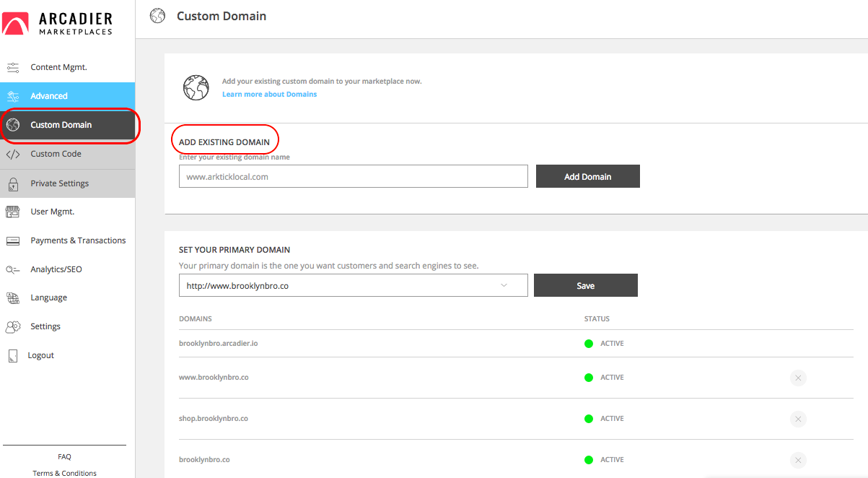Log out via the Logout item

click(41, 355)
